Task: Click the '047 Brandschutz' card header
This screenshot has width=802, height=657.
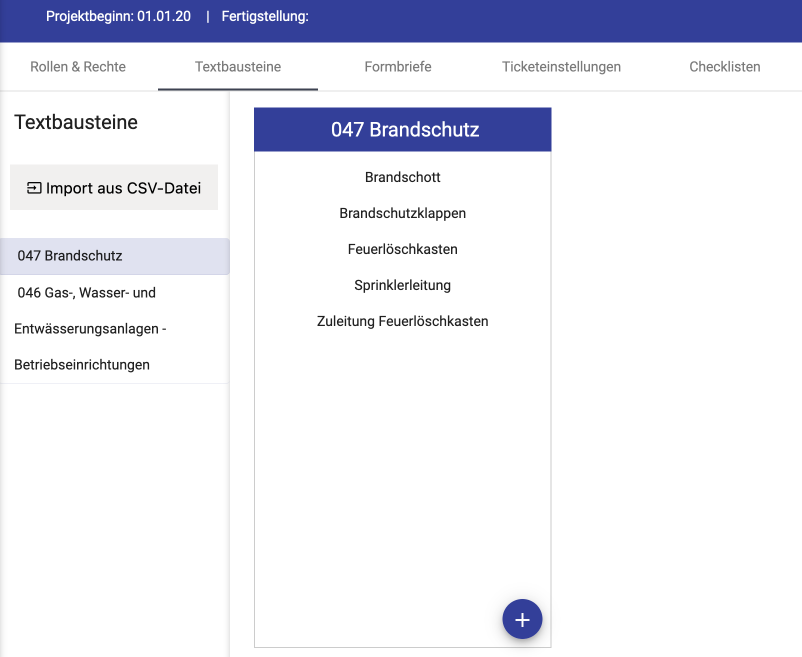Action: point(404,130)
